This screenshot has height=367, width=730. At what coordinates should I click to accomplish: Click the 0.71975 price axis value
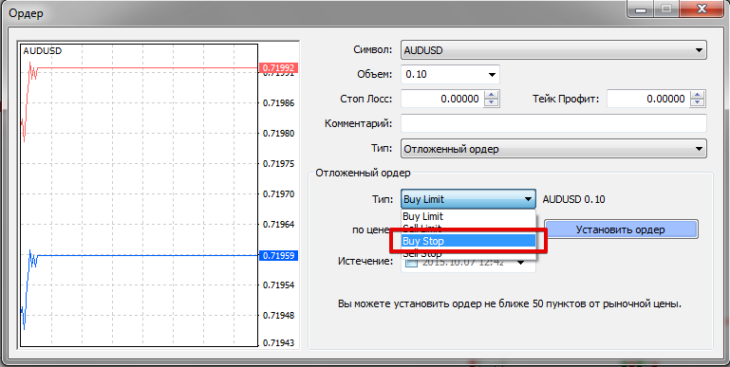click(279, 163)
